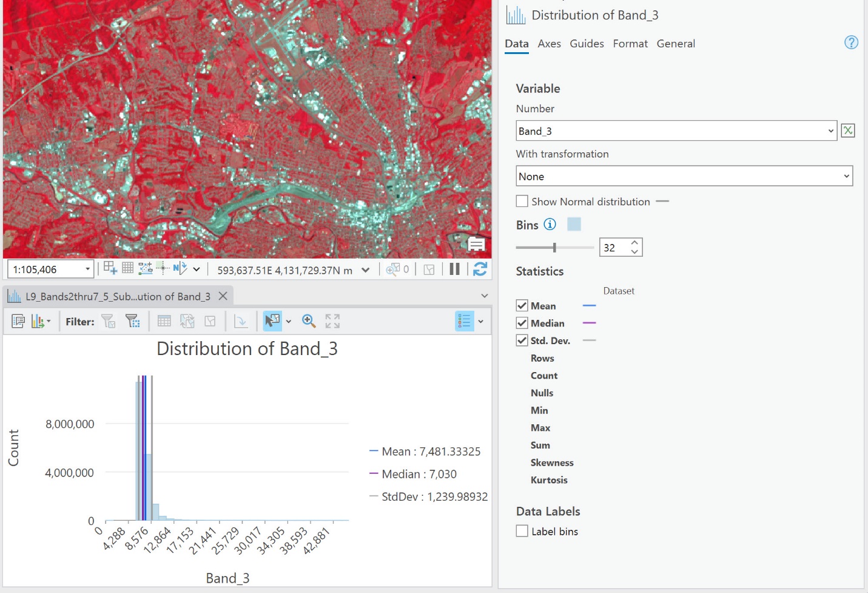Close the Distribution of Band_3 chart tab
868x593 pixels.
click(x=223, y=296)
